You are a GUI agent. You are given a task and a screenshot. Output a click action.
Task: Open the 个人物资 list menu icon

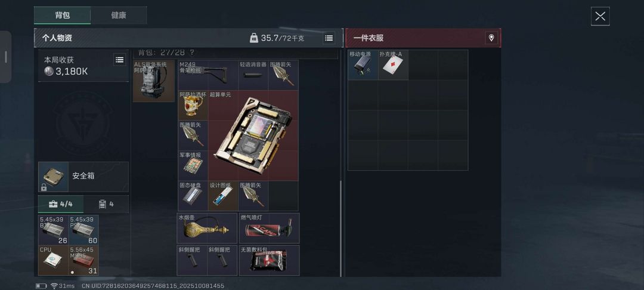[329, 38]
